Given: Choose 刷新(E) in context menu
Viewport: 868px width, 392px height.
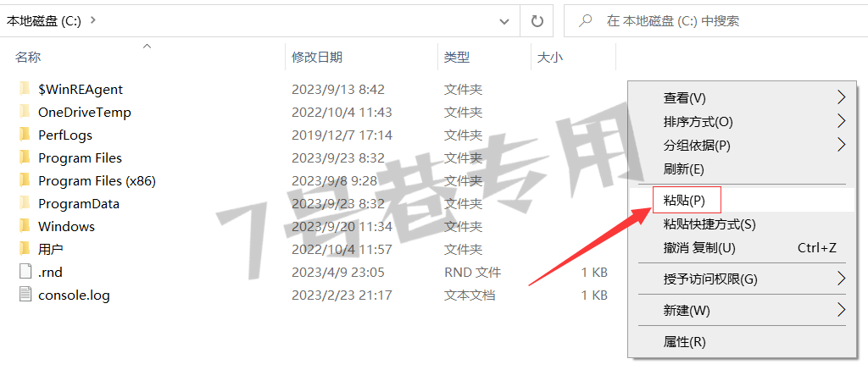Looking at the screenshot, I should pos(742,168).
